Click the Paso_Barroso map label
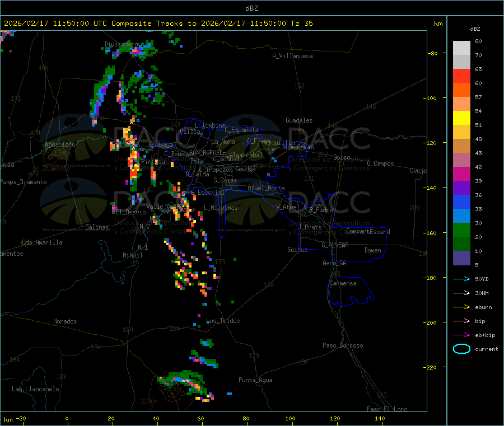 click(343, 345)
